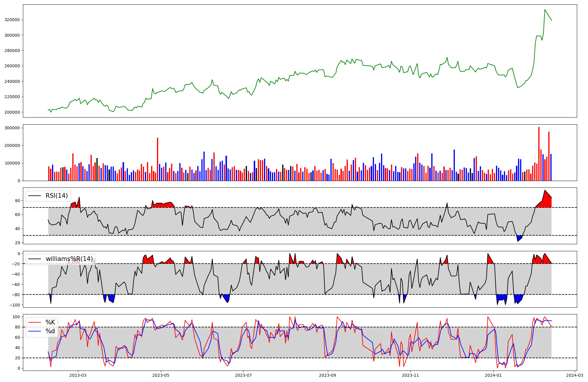Click the 2023-09 x-axis date label
The image size is (588, 382).
328,375
